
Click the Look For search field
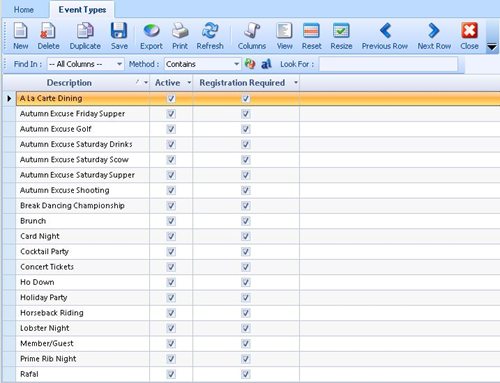click(x=388, y=64)
